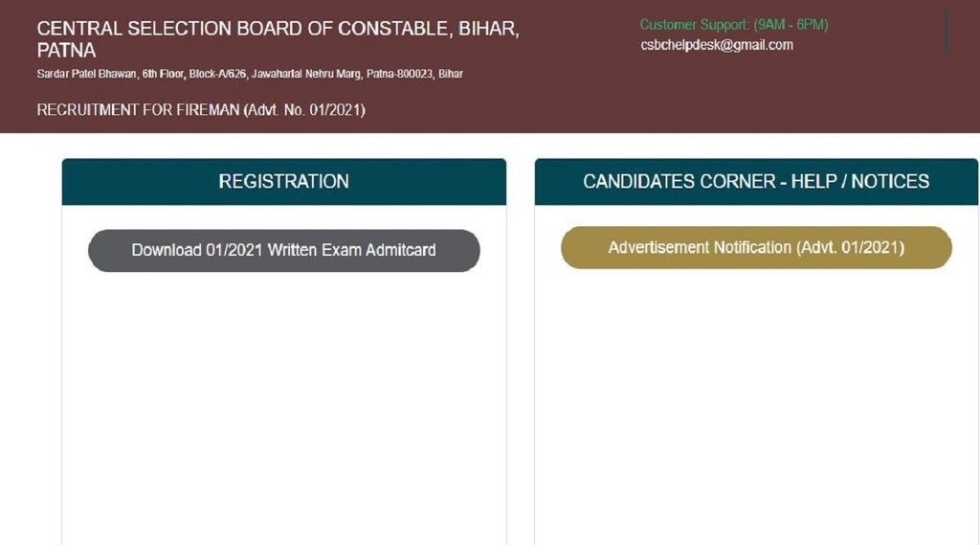The image size is (980, 545).
Task: Click empty area below Advertisement Notification button
Action: pyautogui.click(x=756, y=402)
